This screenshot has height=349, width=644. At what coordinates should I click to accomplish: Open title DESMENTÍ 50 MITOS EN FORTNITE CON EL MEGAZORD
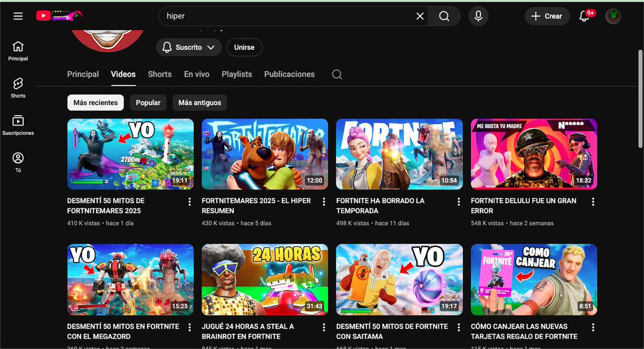(x=123, y=331)
